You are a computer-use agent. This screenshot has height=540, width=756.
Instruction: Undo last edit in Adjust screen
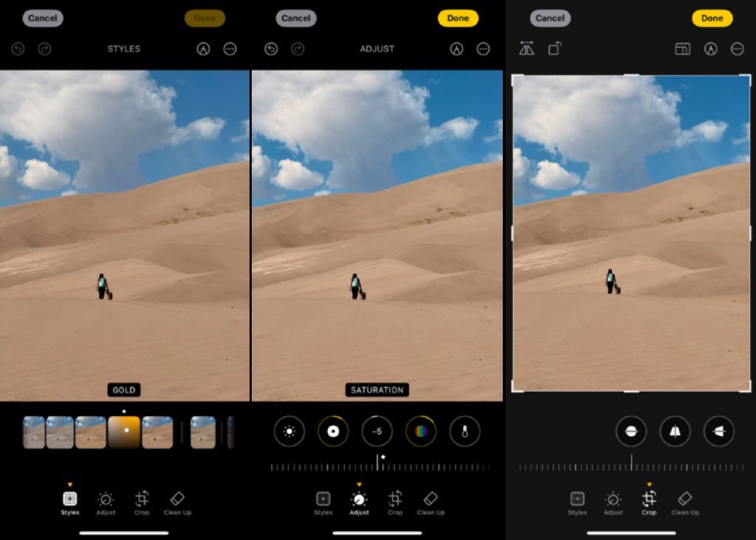coord(271,49)
